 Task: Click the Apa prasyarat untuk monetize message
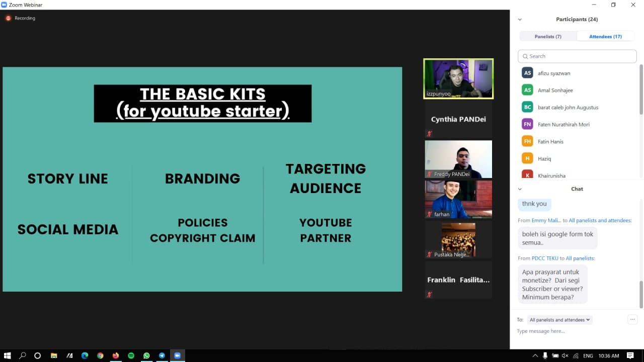tap(552, 284)
